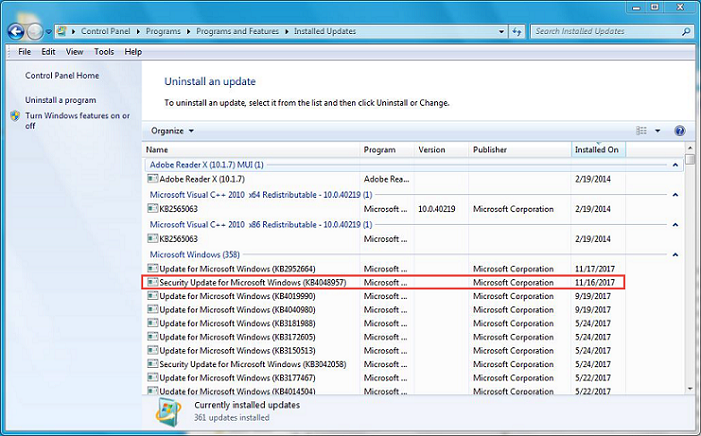Click the Adobe Reader X (10.1.7) item icon
Image resolution: width=701 pixels, height=436 pixels.
tap(152, 179)
